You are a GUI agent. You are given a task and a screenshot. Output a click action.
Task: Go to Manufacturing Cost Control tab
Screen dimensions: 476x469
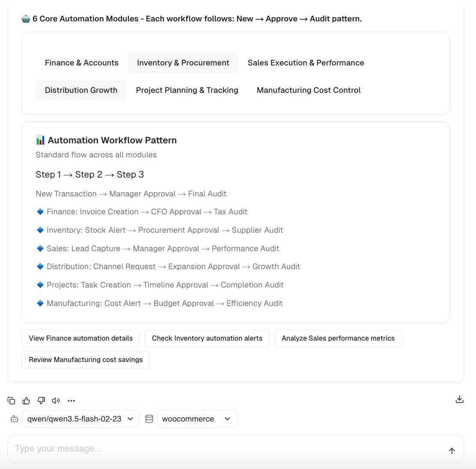tap(309, 90)
